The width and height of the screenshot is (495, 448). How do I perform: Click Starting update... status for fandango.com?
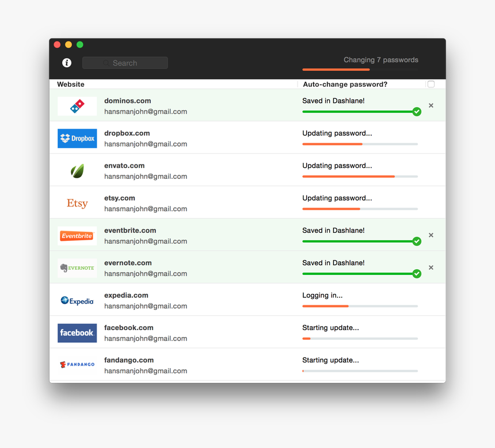tap(330, 360)
